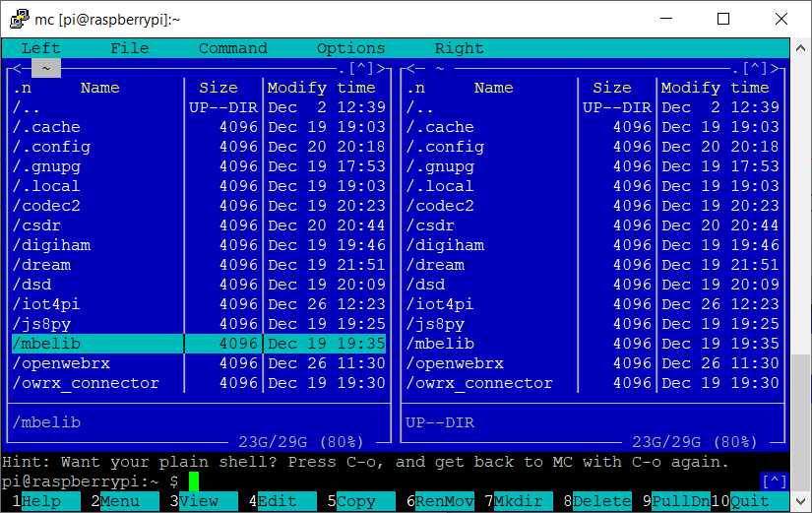The width and height of the screenshot is (812, 513).
Task: Open the Options menu
Action: (351, 48)
